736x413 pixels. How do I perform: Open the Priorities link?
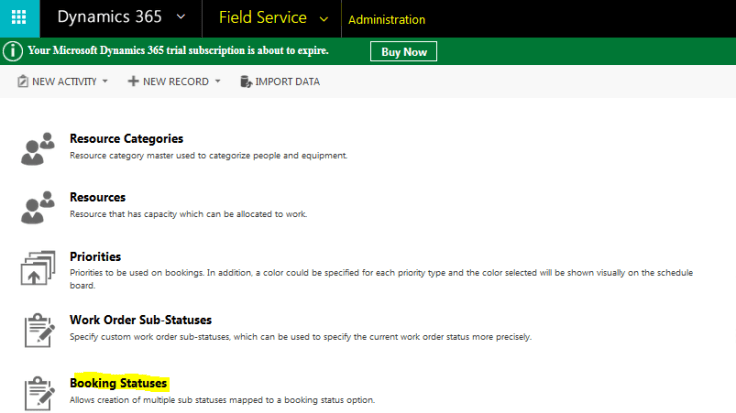click(95, 257)
